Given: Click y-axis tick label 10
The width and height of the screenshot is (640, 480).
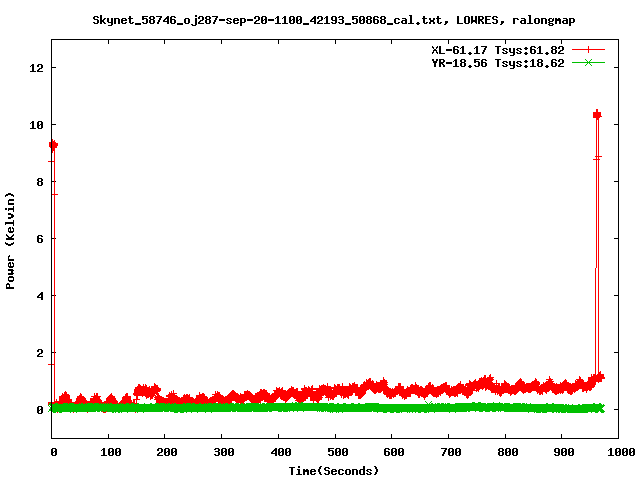Looking at the screenshot, I should click(x=36, y=125).
